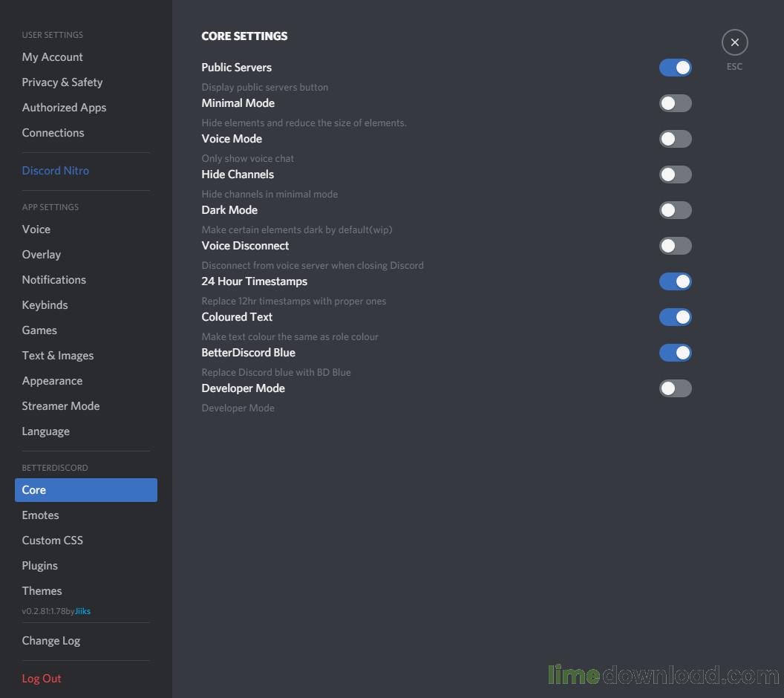Click the CORE SETTINGS heading
Screen dimensions: 784x698
pos(244,36)
